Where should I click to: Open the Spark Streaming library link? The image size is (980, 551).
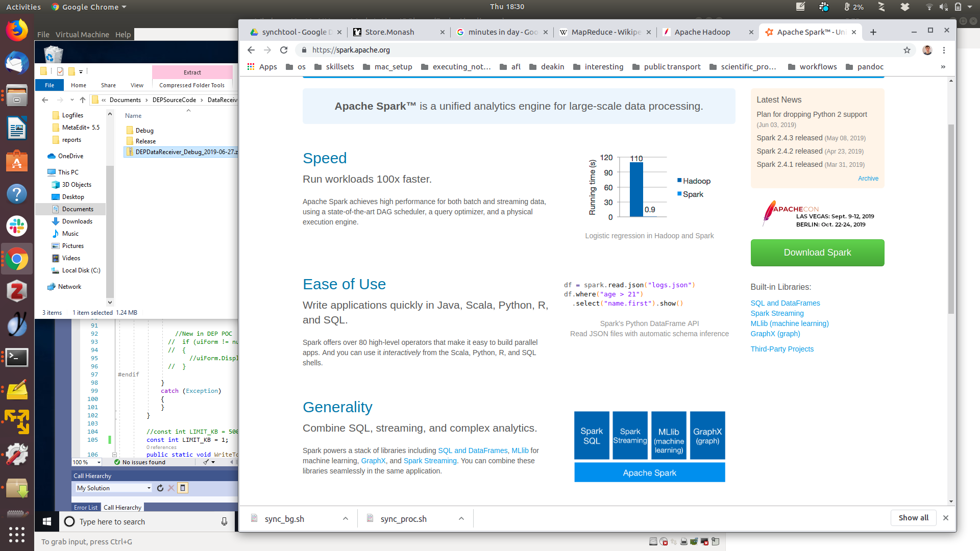tap(776, 313)
